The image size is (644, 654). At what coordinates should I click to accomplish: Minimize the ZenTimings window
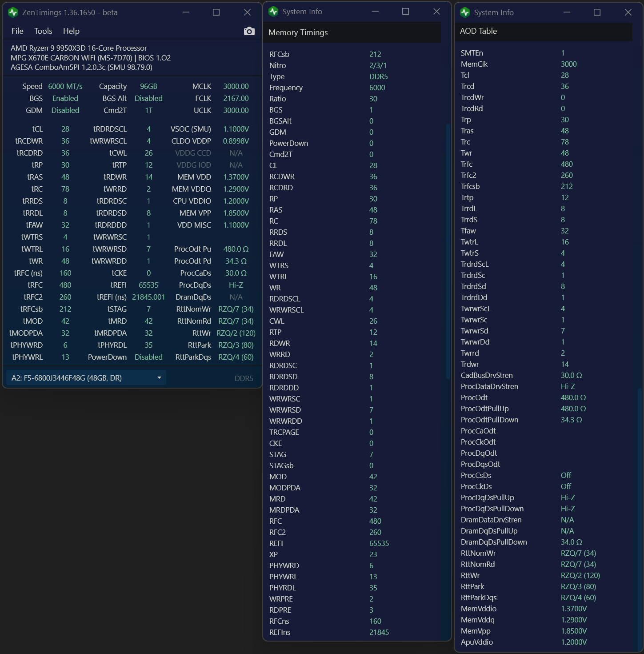(x=186, y=12)
